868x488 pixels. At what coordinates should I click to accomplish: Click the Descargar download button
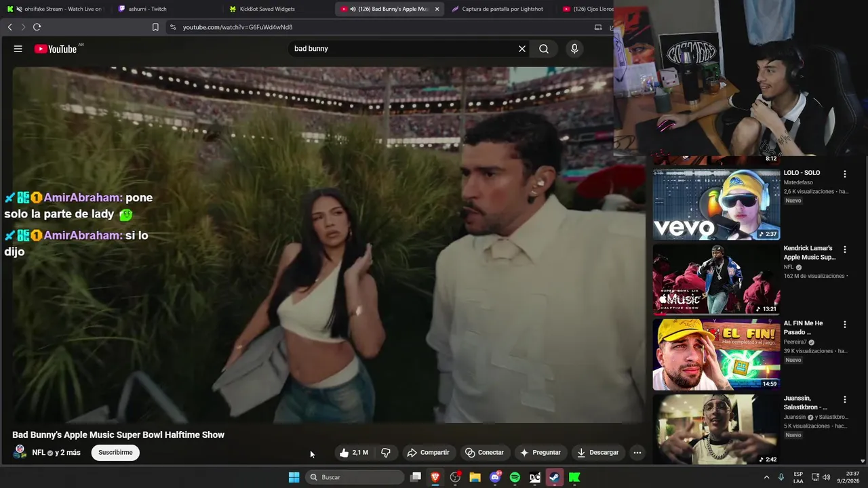(x=597, y=452)
